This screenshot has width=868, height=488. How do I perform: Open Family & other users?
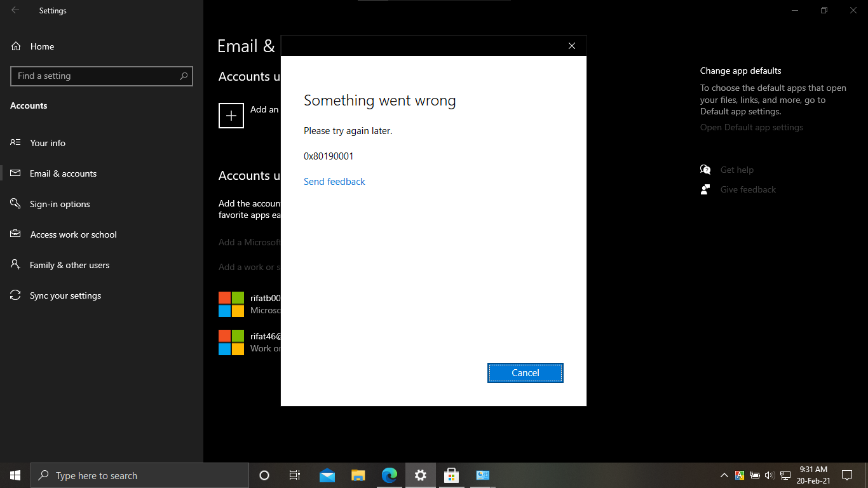click(x=70, y=264)
